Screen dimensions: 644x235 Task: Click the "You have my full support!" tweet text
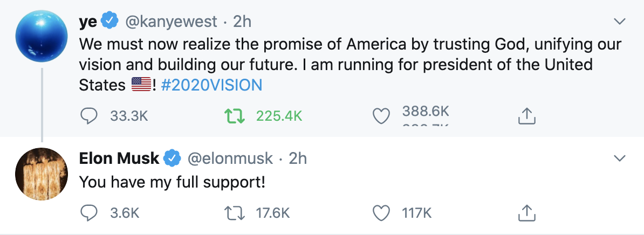pos(173,182)
